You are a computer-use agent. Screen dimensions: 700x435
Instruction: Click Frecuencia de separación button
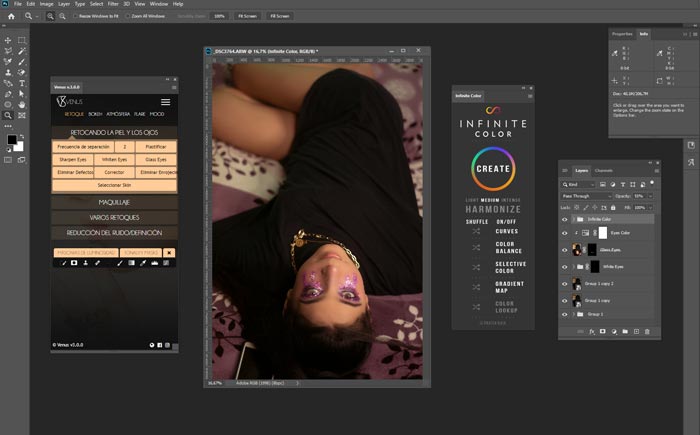click(x=83, y=146)
